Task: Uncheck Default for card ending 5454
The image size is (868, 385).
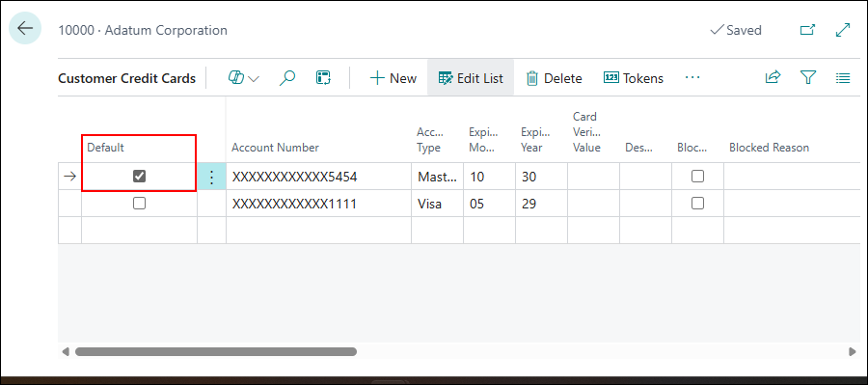Action: 140,177
